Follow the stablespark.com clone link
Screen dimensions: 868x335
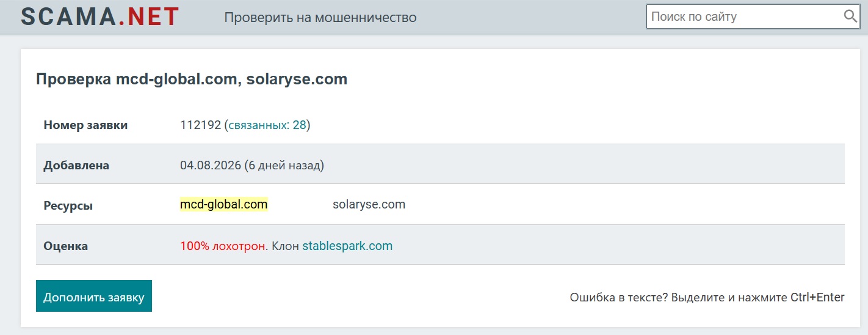tap(347, 246)
